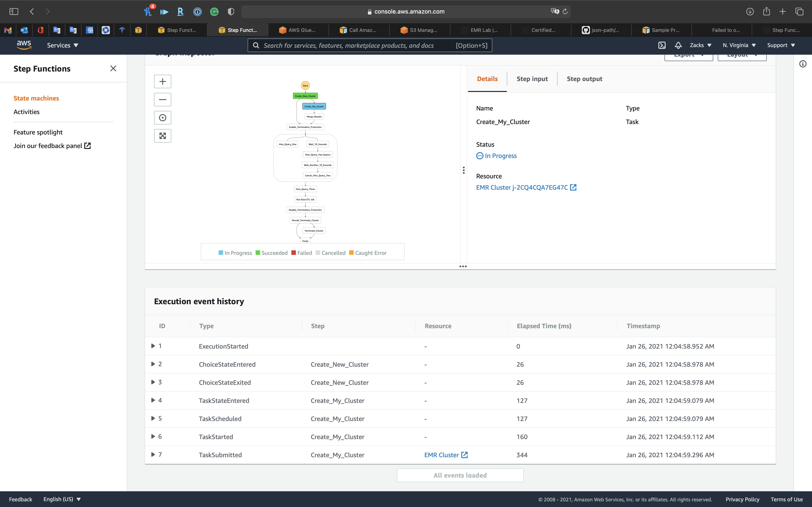Image resolution: width=812 pixels, height=507 pixels.
Task: Zoom in on the workflow graph
Action: (x=162, y=81)
